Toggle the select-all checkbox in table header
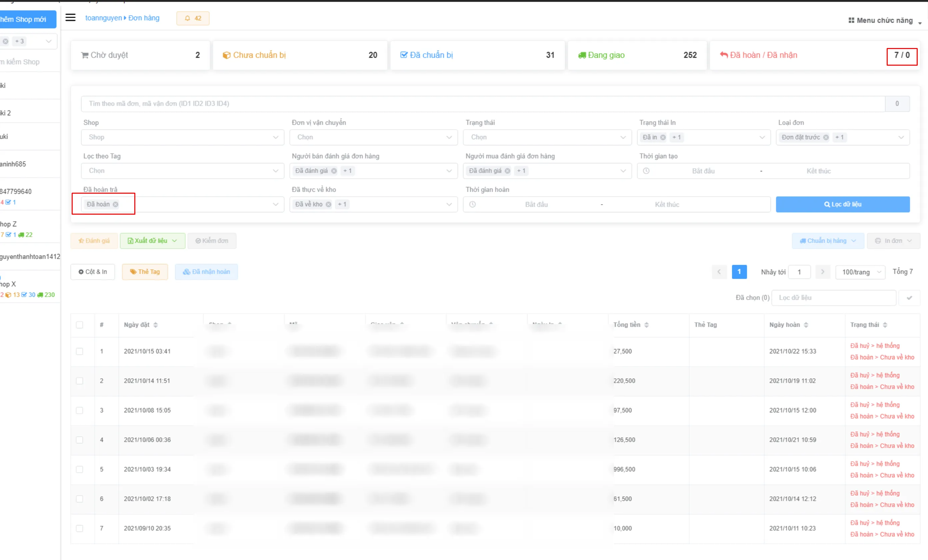928x560 pixels. pyautogui.click(x=79, y=325)
